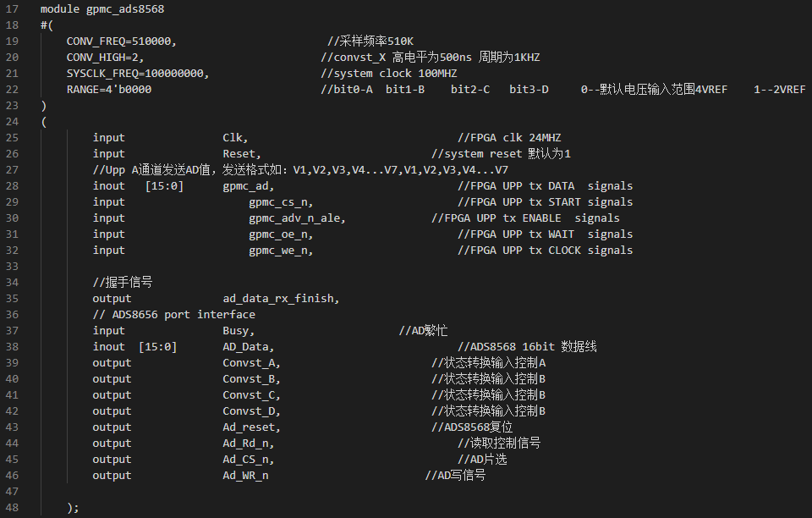Place cursor on CONV_FREQ=510000 parameter
Viewport: 812px width, 518px height.
119,41
